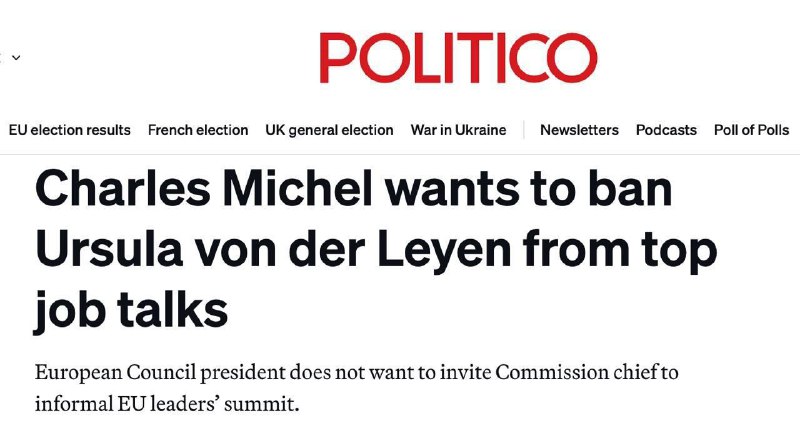Go to the French election page

pos(198,130)
